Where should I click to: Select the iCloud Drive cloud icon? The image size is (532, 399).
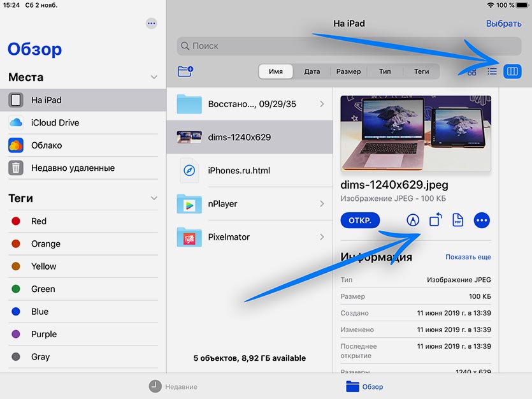15,122
